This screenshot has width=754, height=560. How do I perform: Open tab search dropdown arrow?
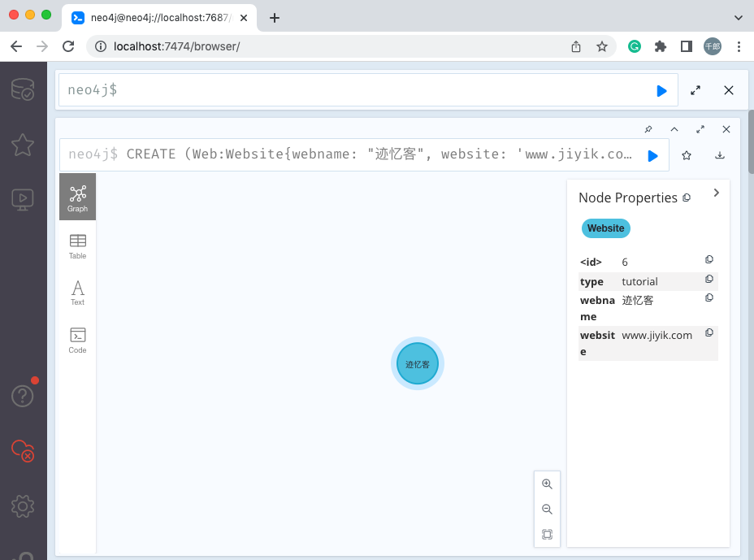click(x=738, y=18)
